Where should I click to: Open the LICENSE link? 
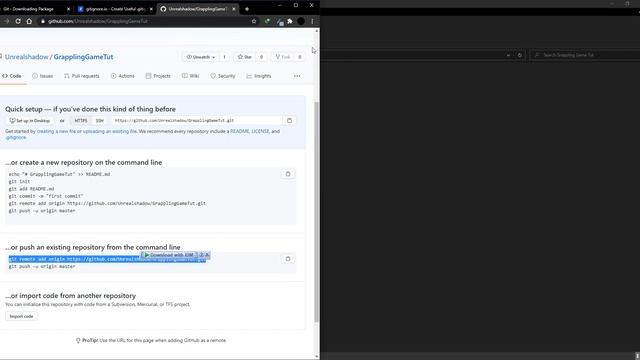[x=260, y=131]
